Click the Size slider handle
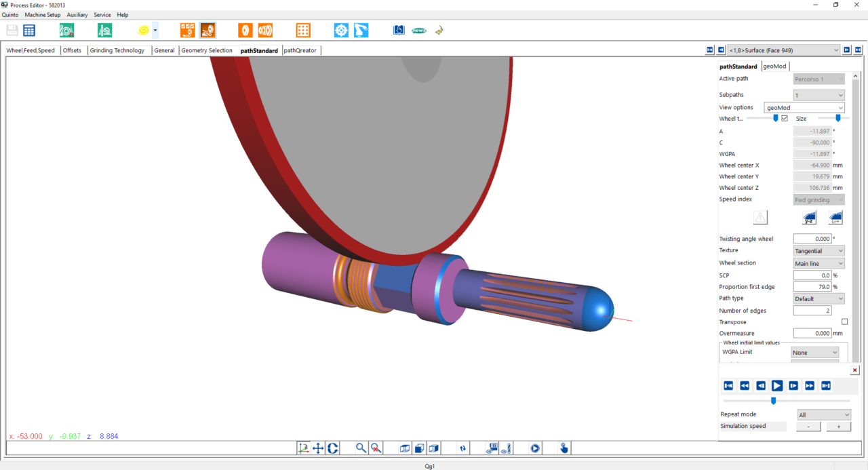 tap(837, 118)
